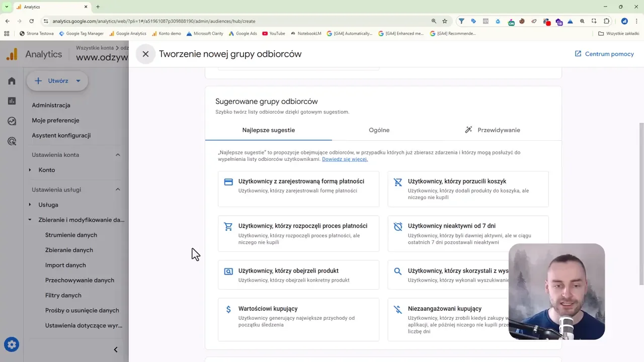
Task: Choose Użytkownicy nieaktywni od 7 dni
Action: 468,234
